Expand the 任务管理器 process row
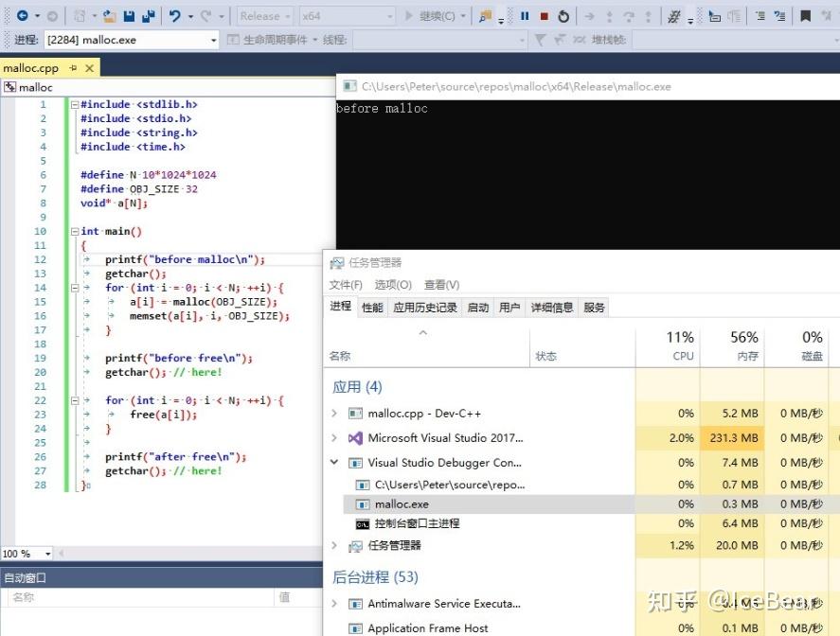840x636 pixels. click(x=334, y=545)
